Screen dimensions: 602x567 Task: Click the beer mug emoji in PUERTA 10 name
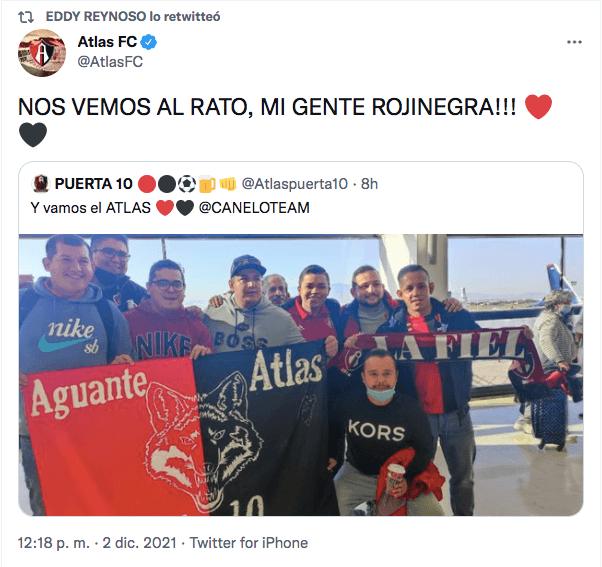[x=207, y=184]
